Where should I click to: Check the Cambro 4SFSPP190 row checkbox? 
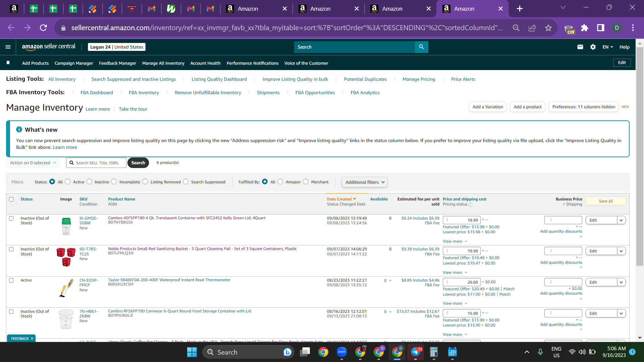(x=11, y=218)
